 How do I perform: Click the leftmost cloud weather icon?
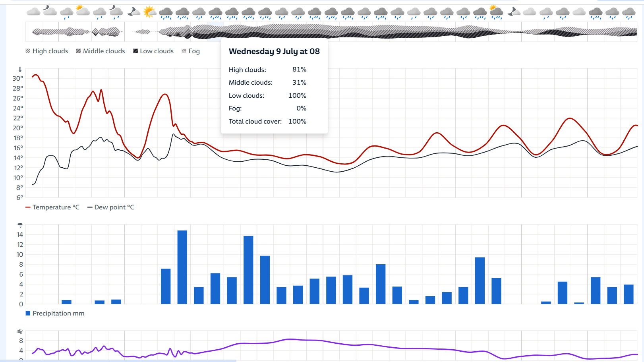(x=33, y=12)
